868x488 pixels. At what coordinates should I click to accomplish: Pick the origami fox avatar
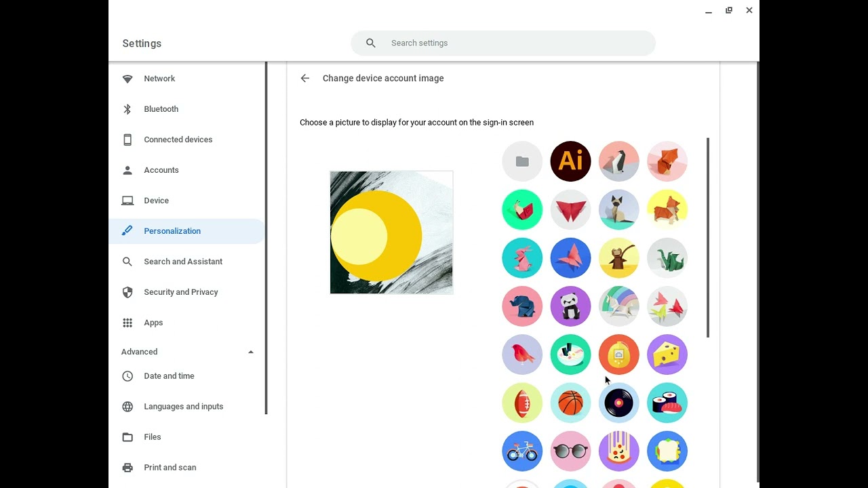click(x=667, y=161)
